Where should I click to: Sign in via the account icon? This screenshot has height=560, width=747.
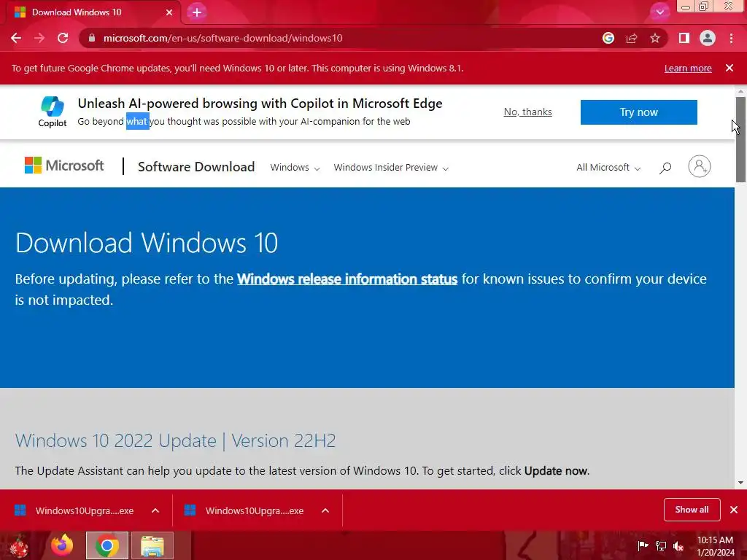tap(700, 167)
